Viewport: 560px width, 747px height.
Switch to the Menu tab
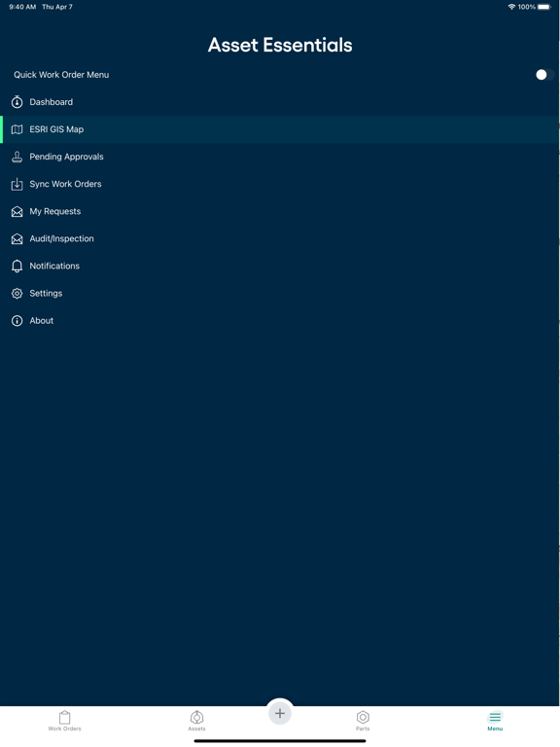(x=495, y=721)
